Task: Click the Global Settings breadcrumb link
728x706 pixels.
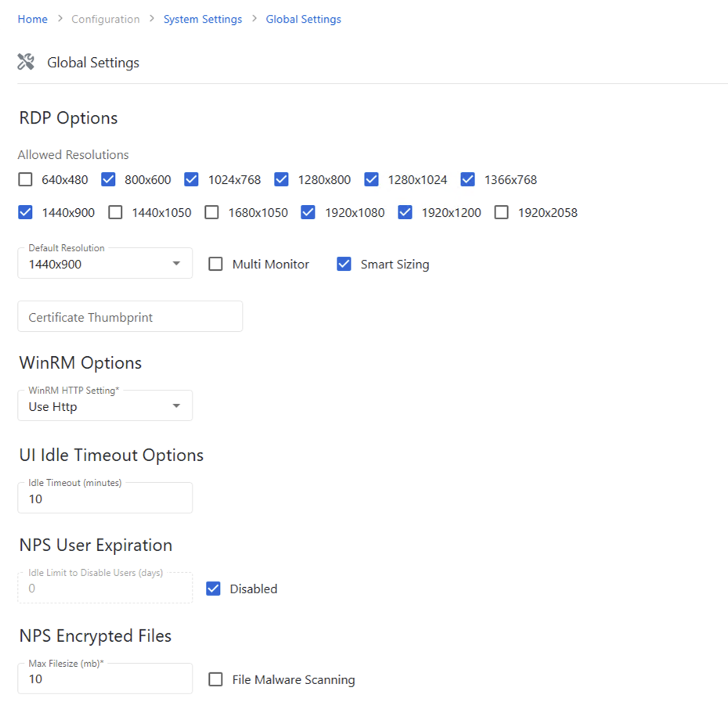Action: 303,19
